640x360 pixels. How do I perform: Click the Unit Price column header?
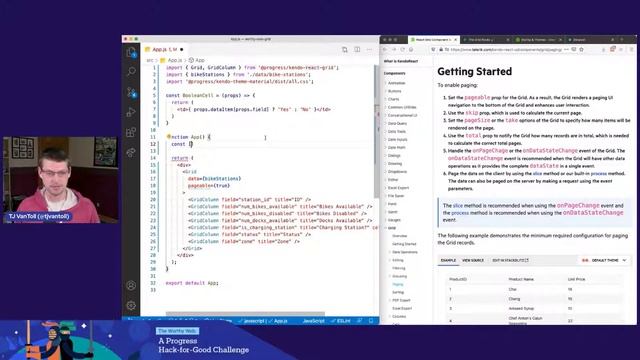(576, 279)
